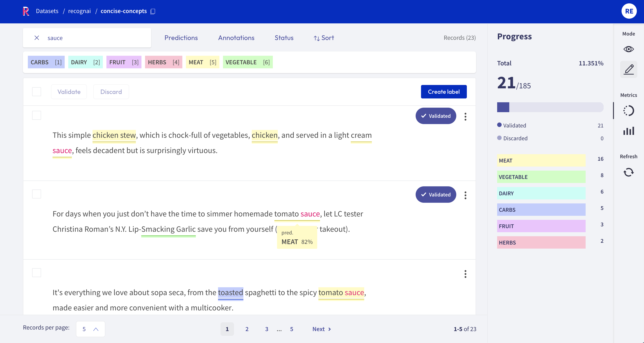Image resolution: width=644 pixels, height=343 pixels.
Task: Go to Next page link
Action: point(322,329)
